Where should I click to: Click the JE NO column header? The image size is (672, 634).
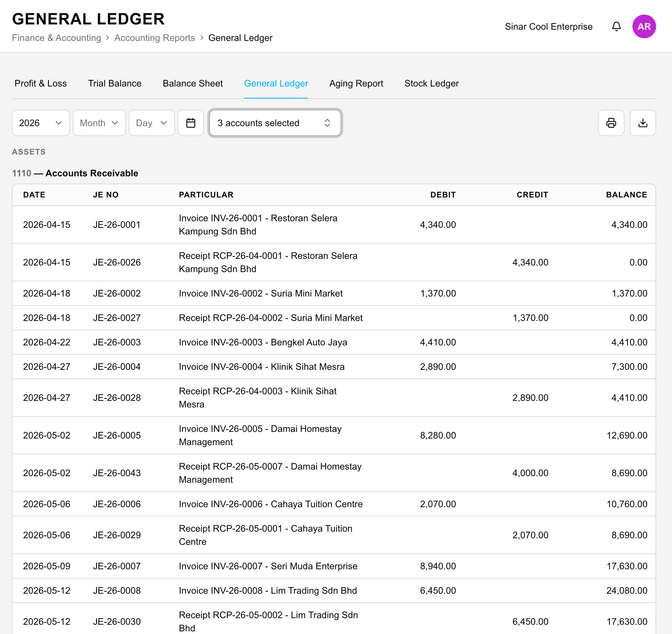(106, 195)
